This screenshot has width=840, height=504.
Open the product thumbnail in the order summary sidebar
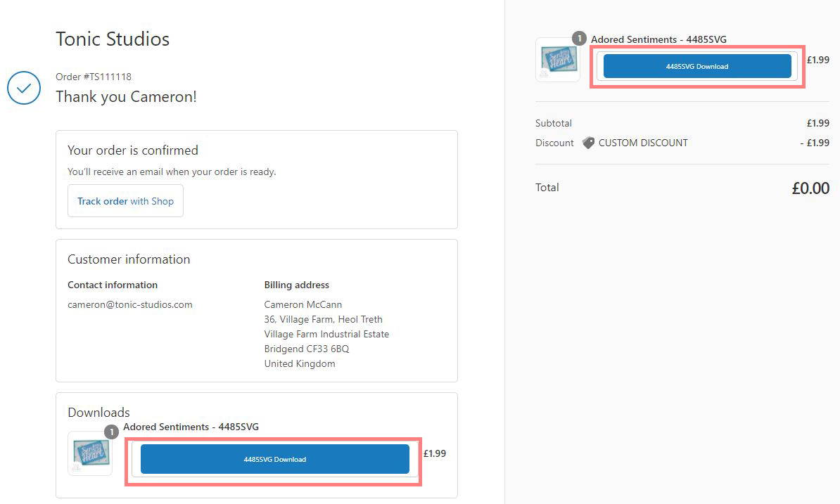558,59
